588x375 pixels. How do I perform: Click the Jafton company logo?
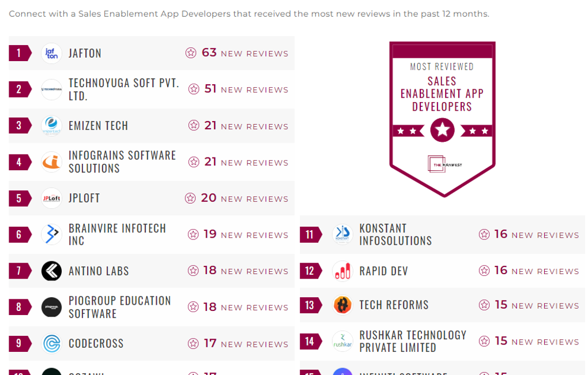pyautogui.click(x=52, y=53)
